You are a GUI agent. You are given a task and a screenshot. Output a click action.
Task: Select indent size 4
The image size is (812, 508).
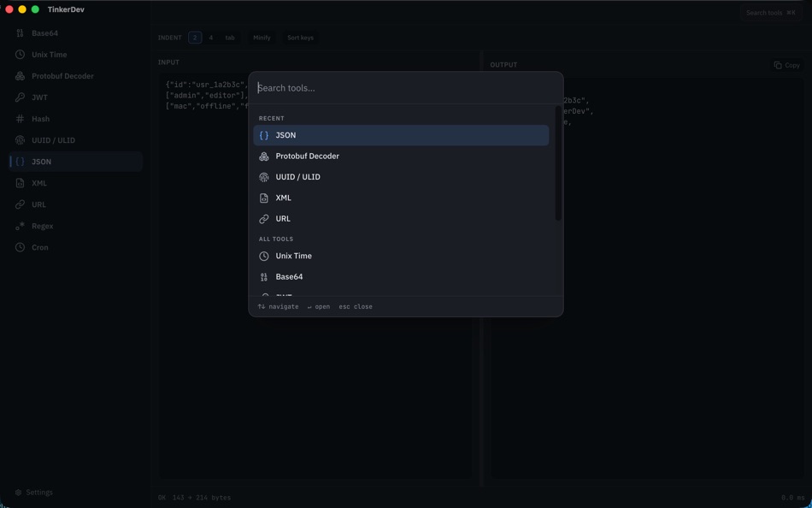pyautogui.click(x=211, y=38)
